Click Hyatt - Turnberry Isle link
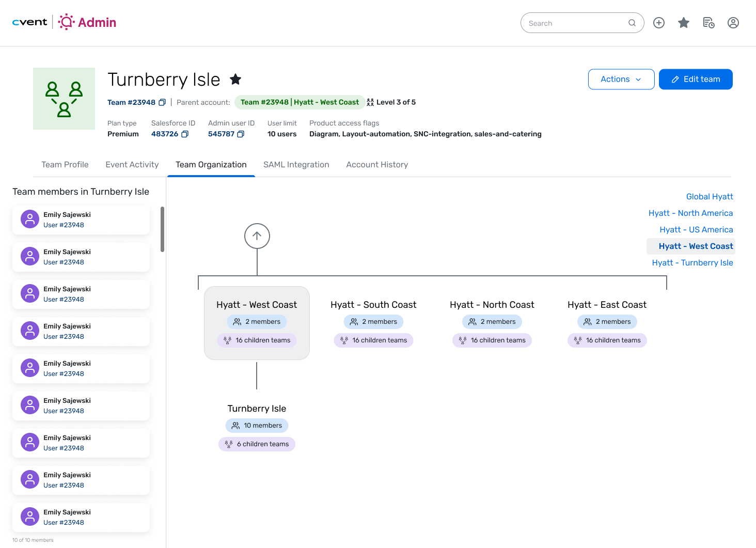The width and height of the screenshot is (756, 548). click(x=692, y=262)
